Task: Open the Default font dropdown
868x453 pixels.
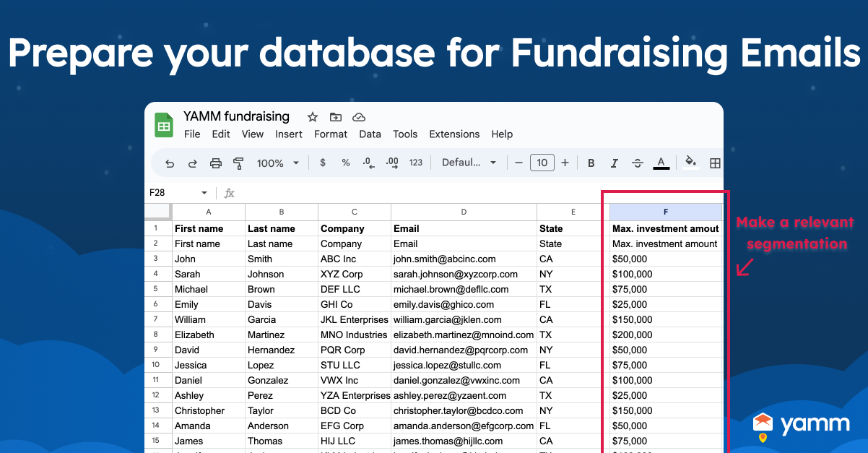Action: click(x=469, y=163)
